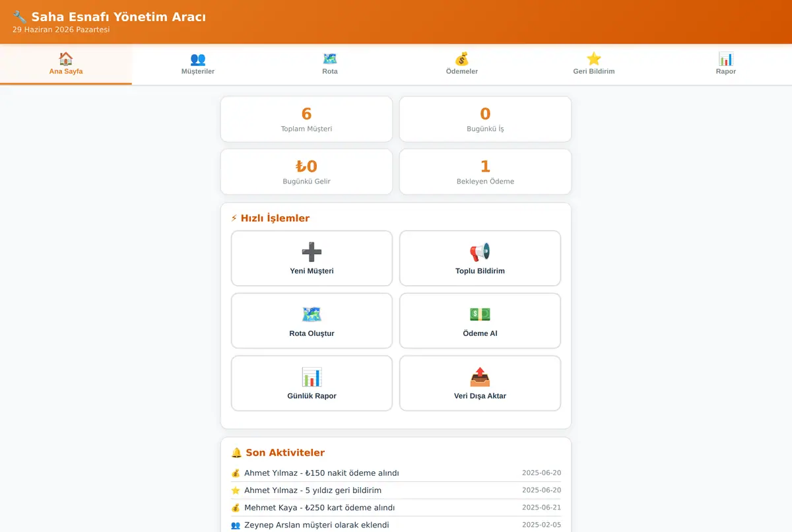The width and height of the screenshot is (792, 532).
Task: Click the bar chart icon above Rapor tab
Action: coord(726,59)
